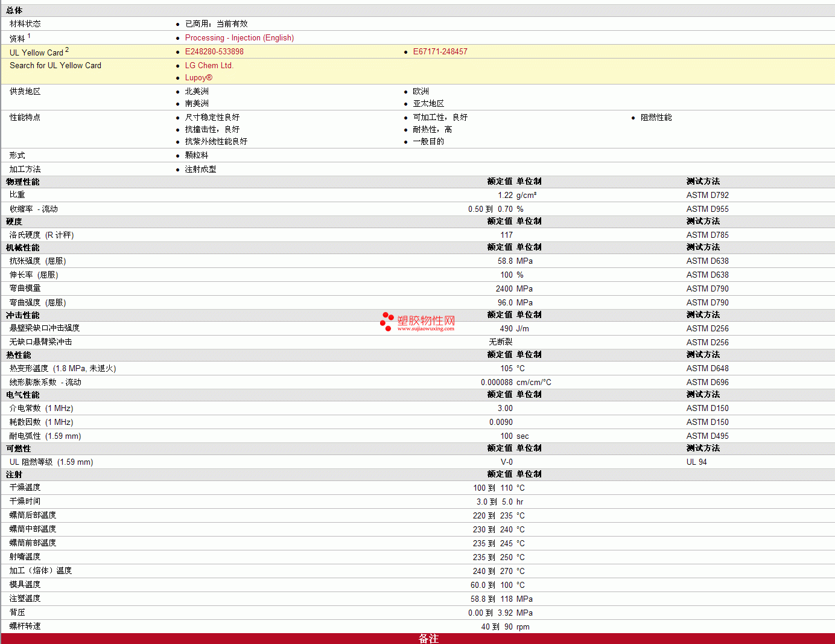Select the "供货地区" row label
The image size is (835, 644).
click(x=25, y=92)
